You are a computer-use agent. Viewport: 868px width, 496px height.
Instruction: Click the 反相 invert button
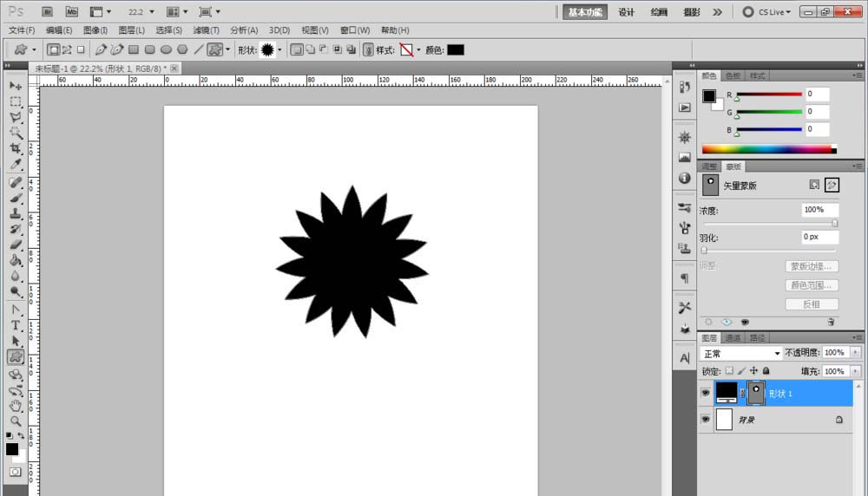click(812, 304)
